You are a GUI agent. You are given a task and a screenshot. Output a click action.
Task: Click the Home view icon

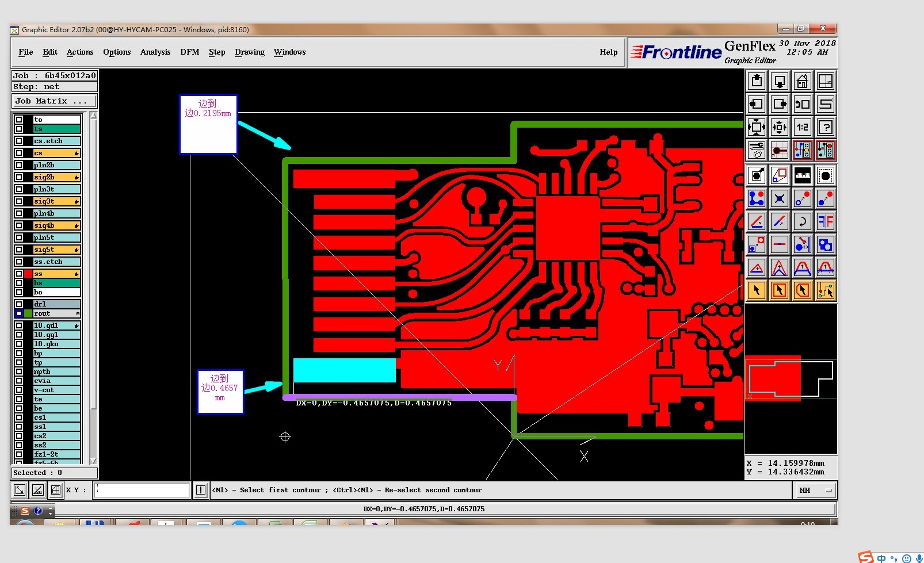(802, 82)
